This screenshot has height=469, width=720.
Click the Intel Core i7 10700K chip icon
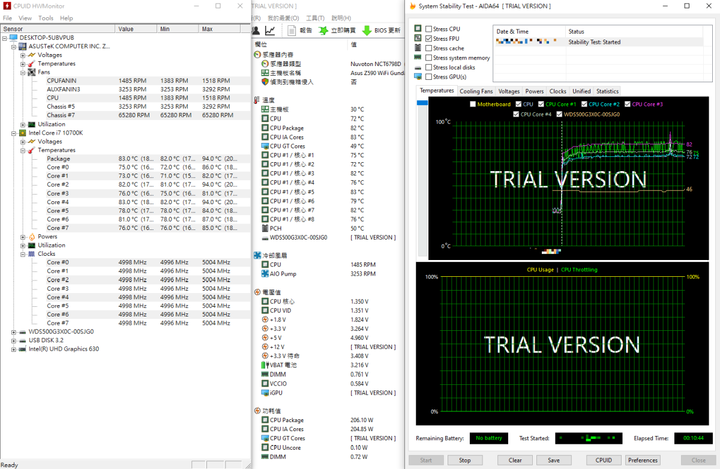click(22, 133)
